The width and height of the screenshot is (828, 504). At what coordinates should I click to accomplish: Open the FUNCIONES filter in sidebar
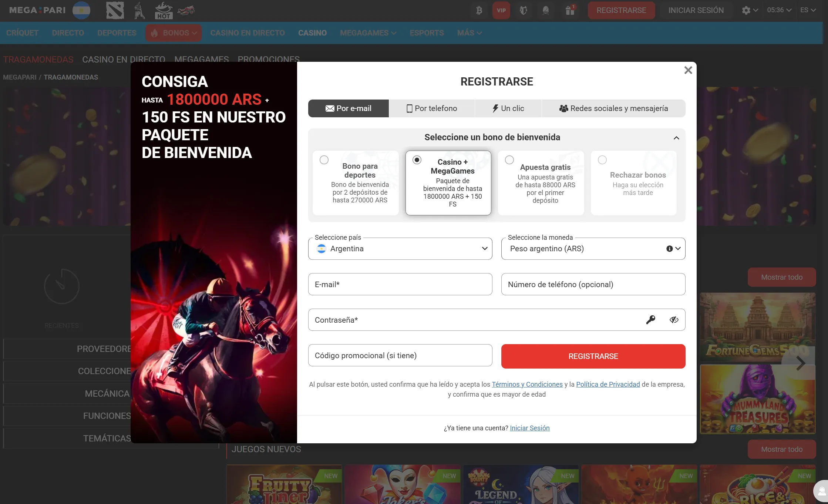coord(107,416)
